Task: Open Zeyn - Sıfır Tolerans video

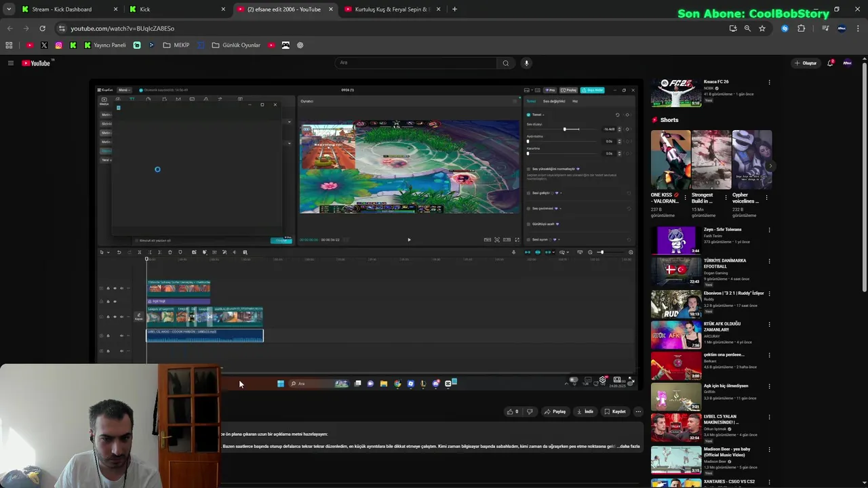Action: (676, 241)
